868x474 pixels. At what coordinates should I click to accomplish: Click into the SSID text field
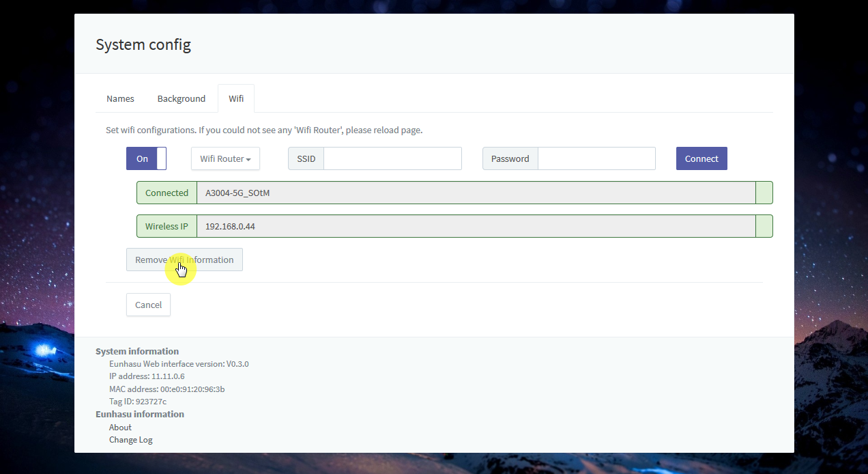coord(392,158)
